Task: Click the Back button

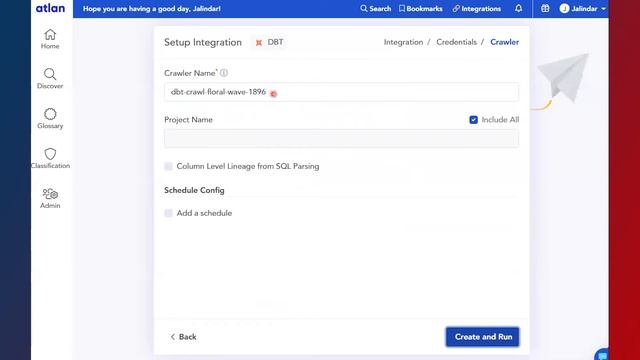Action: [183, 337]
